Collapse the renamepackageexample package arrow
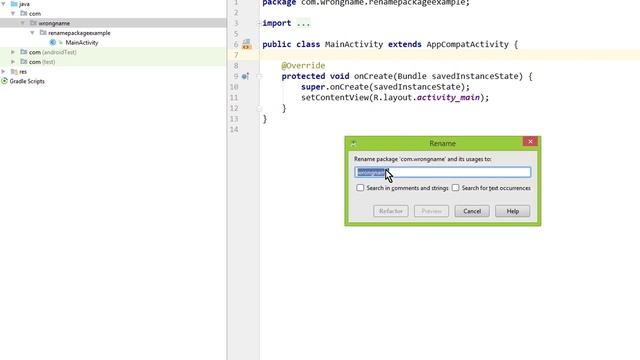Image resolution: width=640 pixels, height=360 pixels. pos(33,33)
